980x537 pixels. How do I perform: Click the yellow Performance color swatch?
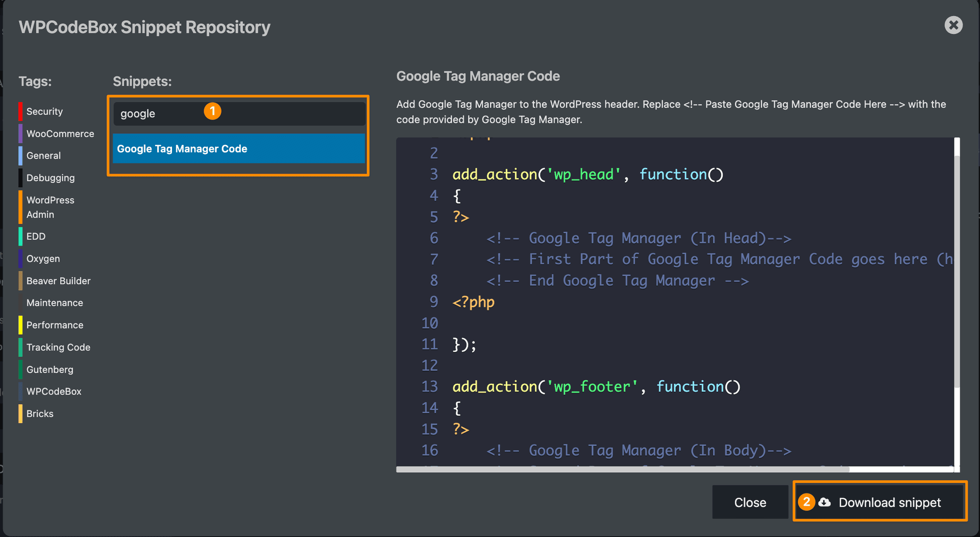click(20, 325)
